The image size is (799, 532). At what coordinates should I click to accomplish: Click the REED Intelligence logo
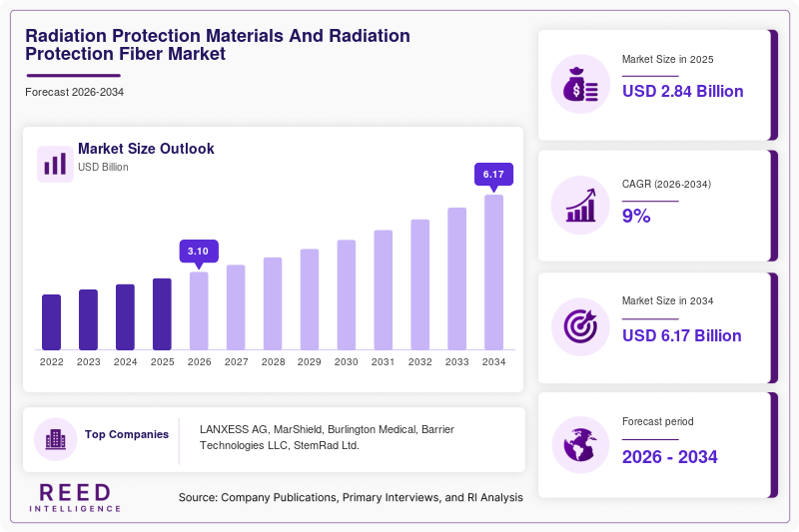[x=75, y=497]
